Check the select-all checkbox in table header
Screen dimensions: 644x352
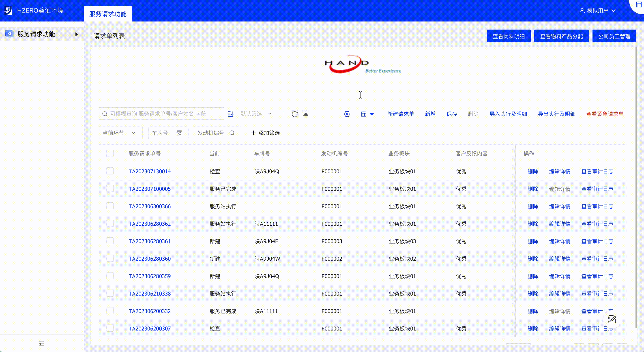(x=110, y=153)
